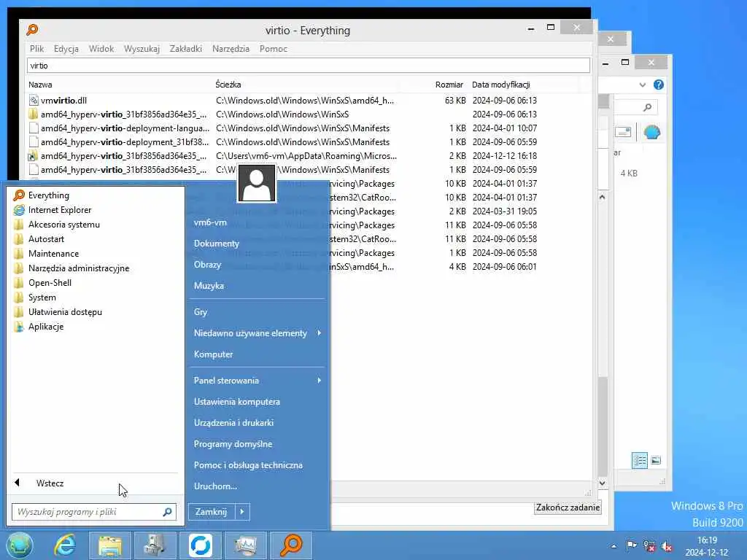
Task: Open Dokumenty from the start menu
Action: point(216,244)
